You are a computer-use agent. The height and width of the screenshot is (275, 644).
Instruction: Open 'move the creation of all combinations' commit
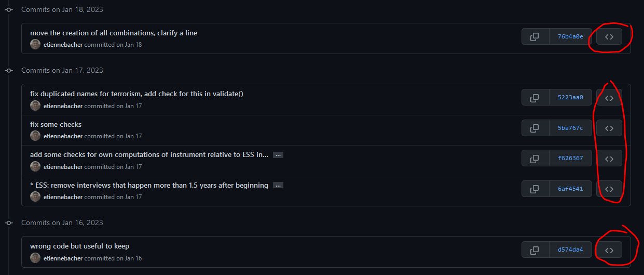[x=114, y=33]
